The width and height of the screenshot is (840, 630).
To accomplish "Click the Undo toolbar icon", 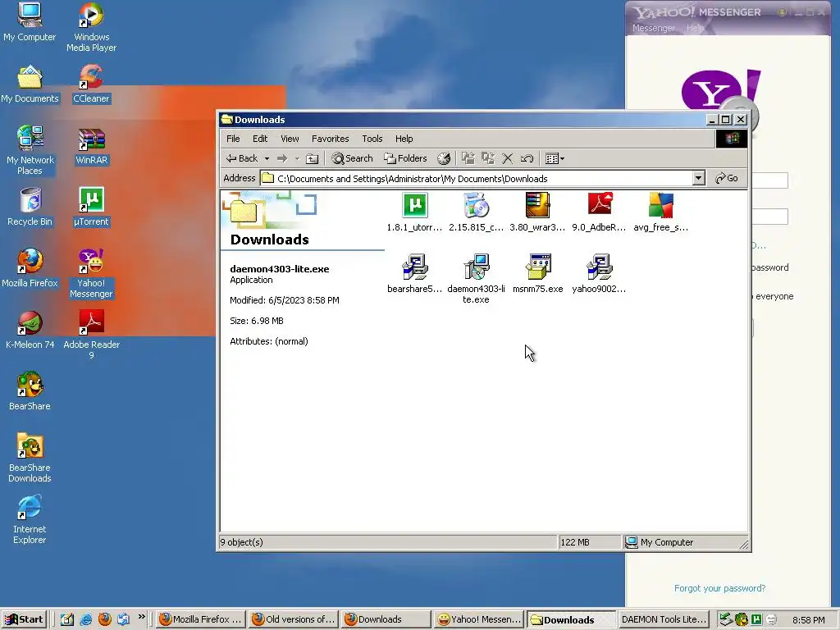I will pyautogui.click(x=527, y=158).
